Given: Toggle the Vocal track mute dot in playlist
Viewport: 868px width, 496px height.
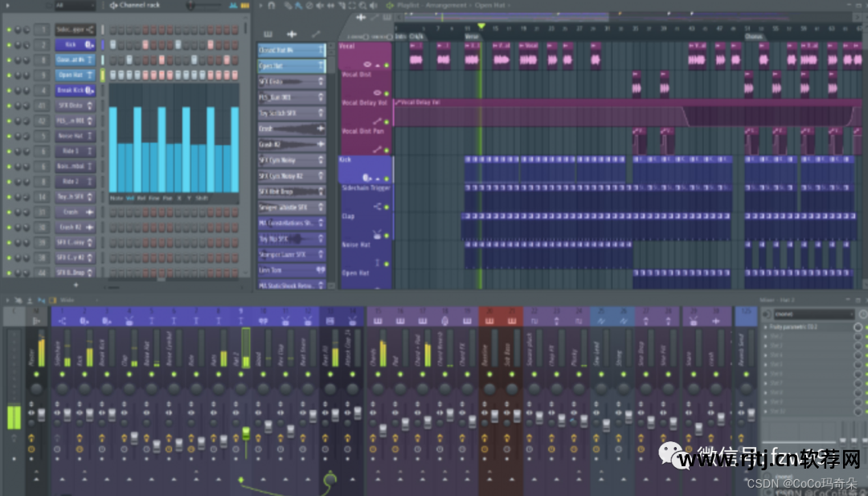Looking at the screenshot, I should point(386,64).
